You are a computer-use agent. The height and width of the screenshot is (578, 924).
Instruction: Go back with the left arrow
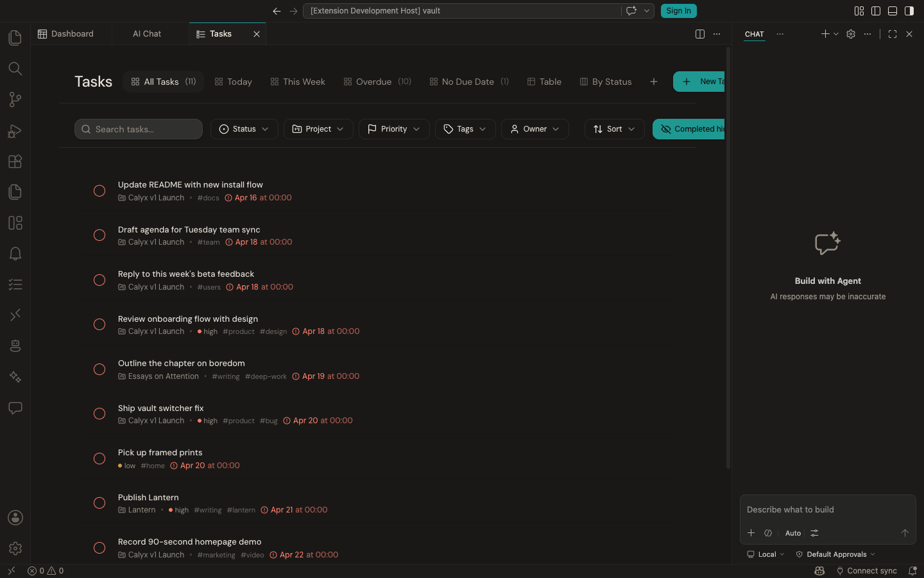click(277, 11)
